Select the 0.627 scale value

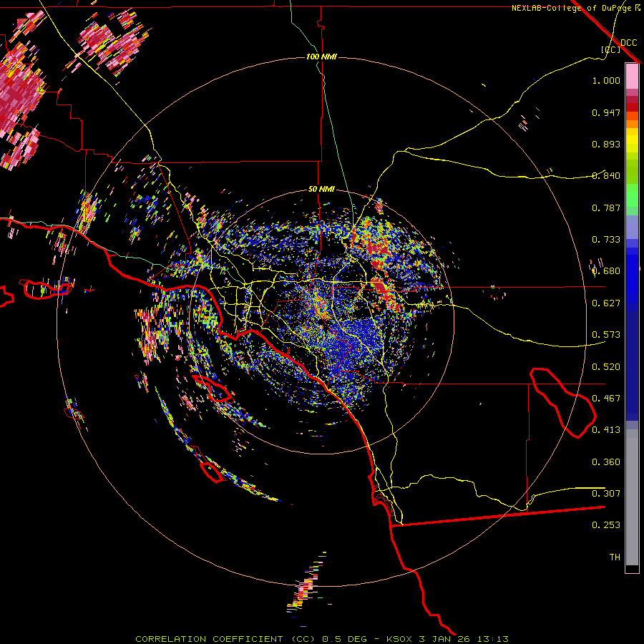pyautogui.click(x=606, y=303)
